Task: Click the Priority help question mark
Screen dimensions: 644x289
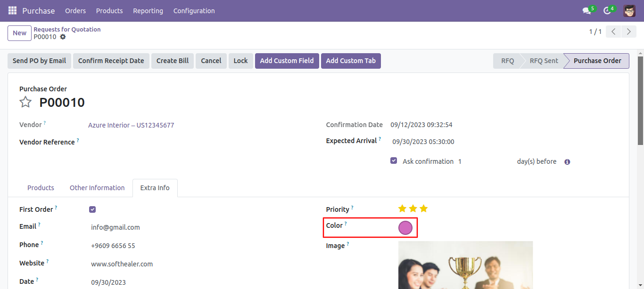Action: click(352, 207)
